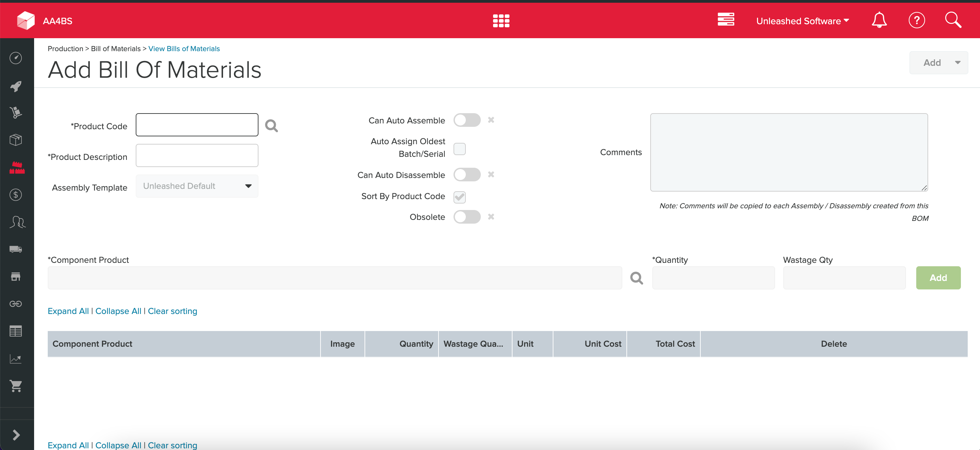Viewport: 980px width, 450px height.
Task: Open the top-right Add dropdown button
Action: click(938, 63)
